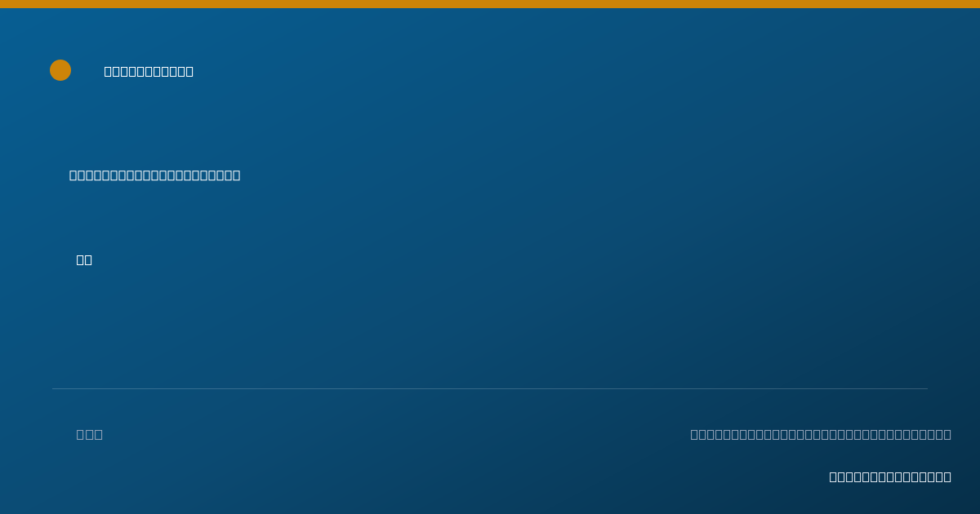
Task: Click the light-blue subtitle line in the middle
Action: (155, 175)
